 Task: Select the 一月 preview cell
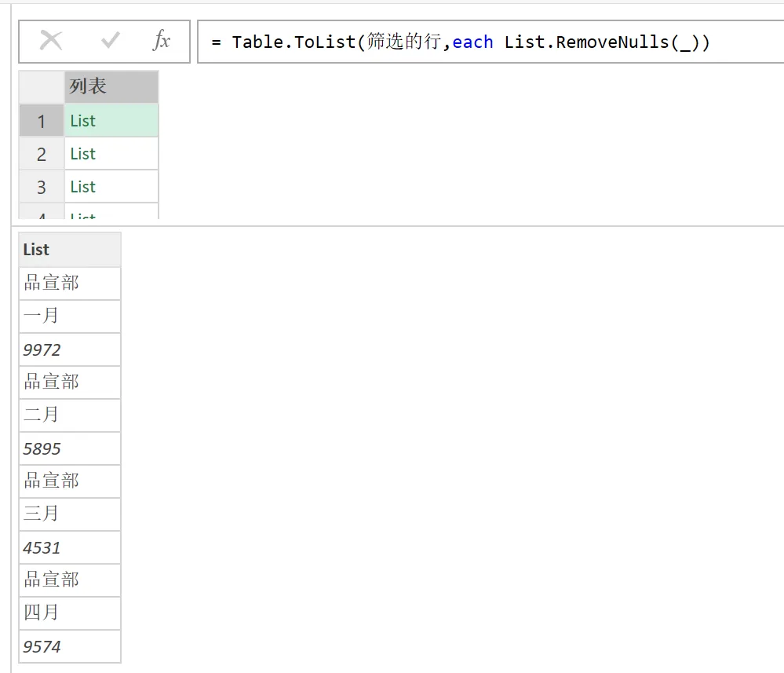[70, 316]
